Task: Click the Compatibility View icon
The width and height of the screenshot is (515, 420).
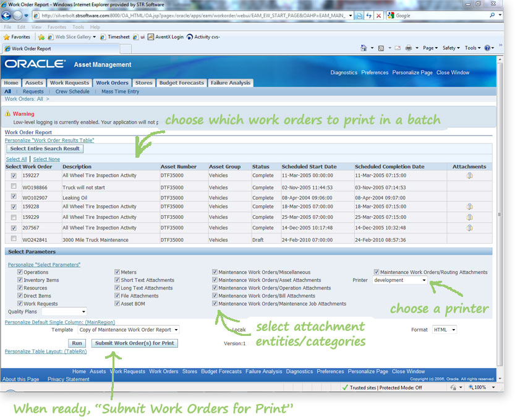Action: click(359, 15)
